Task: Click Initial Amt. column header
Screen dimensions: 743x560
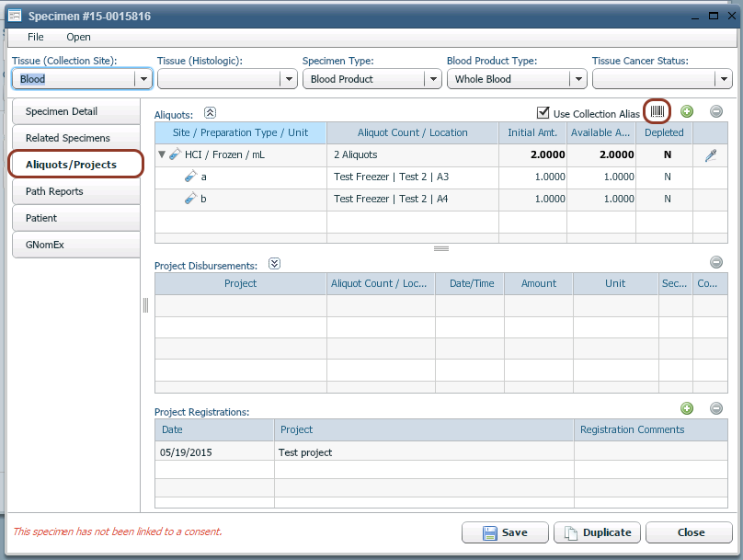Action: tap(532, 132)
